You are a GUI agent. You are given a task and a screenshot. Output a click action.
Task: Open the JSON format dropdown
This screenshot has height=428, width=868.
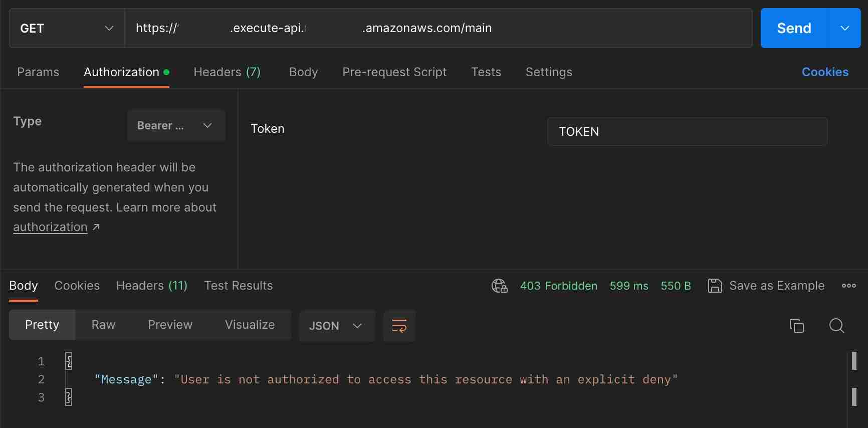coord(336,326)
